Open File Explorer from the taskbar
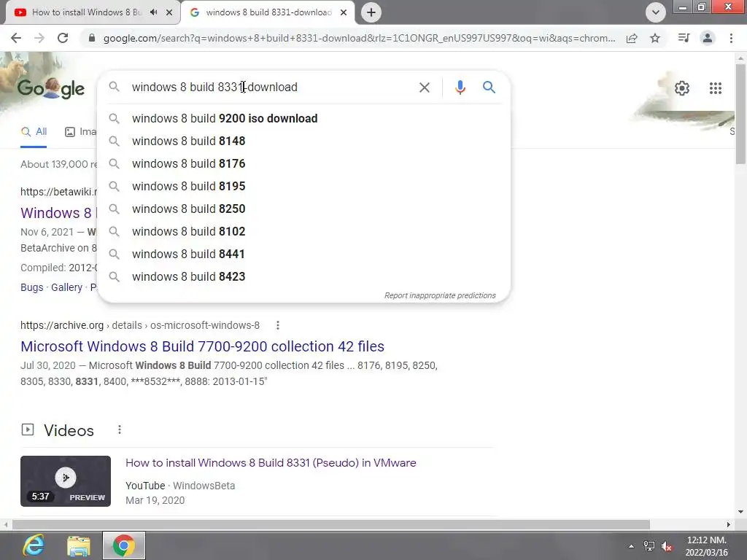The height and width of the screenshot is (560, 747). click(79, 545)
